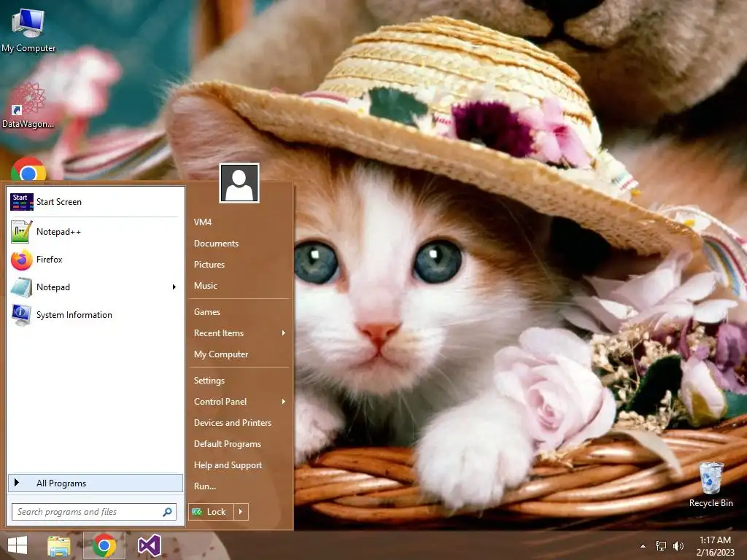Open the Start Screen icon in menu
Image resolution: width=747 pixels, height=560 pixels.
coord(21,202)
